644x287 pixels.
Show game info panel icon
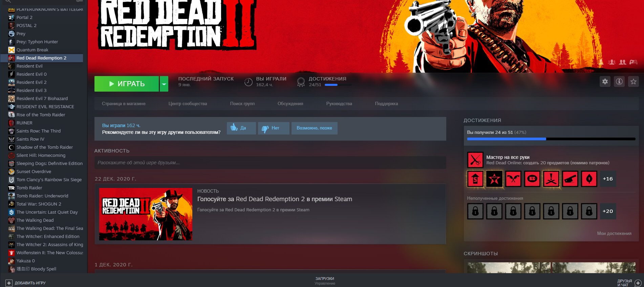[x=619, y=81]
